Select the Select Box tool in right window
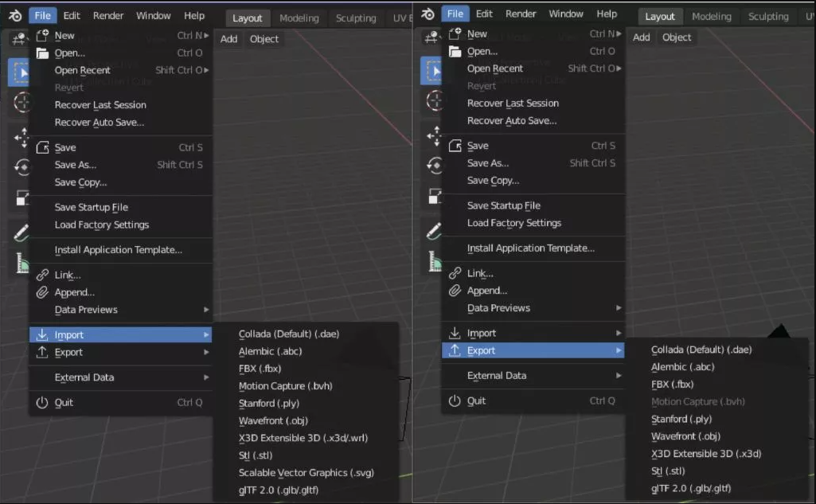The height and width of the screenshot is (504, 816). 432,71
